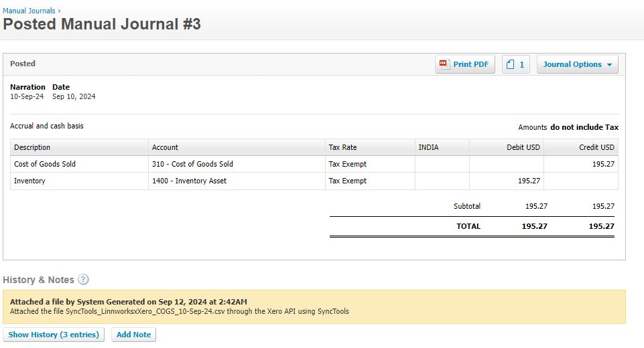Image resolution: width=644 pixels, height=348 pixels.
Task: Expand the Journal Options dropdown
Action: pyautogui.click(x=577, y=64)
